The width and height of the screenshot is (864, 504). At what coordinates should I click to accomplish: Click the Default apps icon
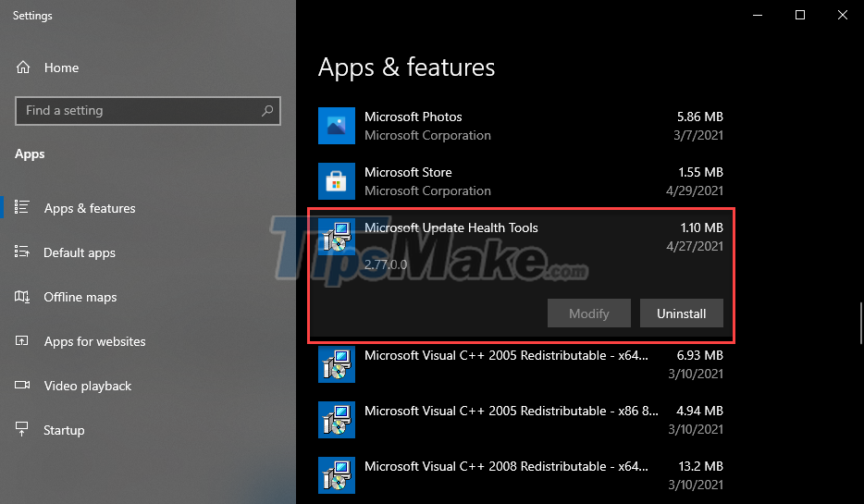coord(21,252)
